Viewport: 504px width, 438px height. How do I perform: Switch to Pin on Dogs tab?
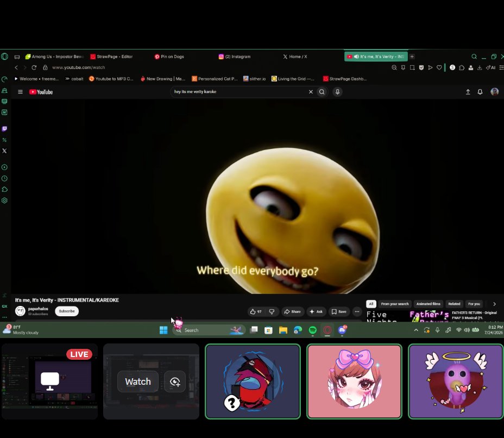(169, 57)
